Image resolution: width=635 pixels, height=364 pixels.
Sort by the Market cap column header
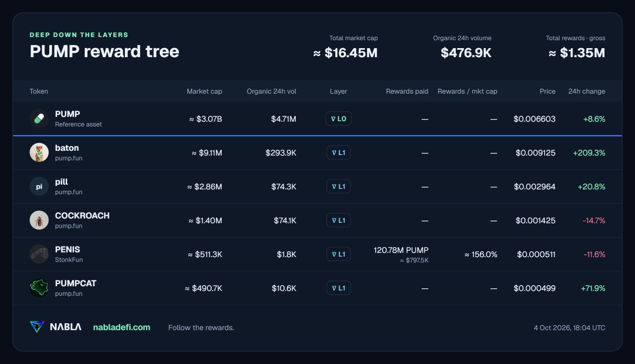click(x=204, y=91)
